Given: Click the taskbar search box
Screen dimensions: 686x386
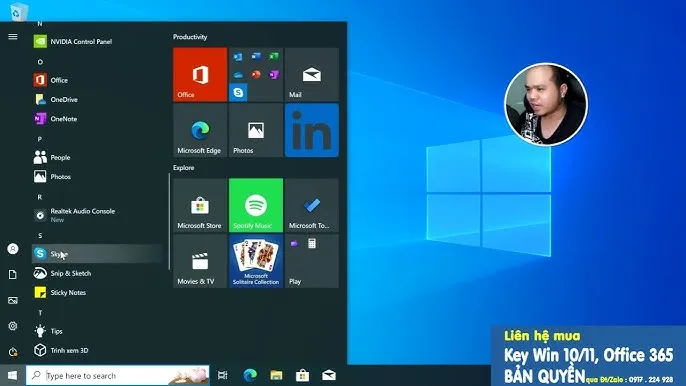Looking at the screenshot, I should pos(118,375).
